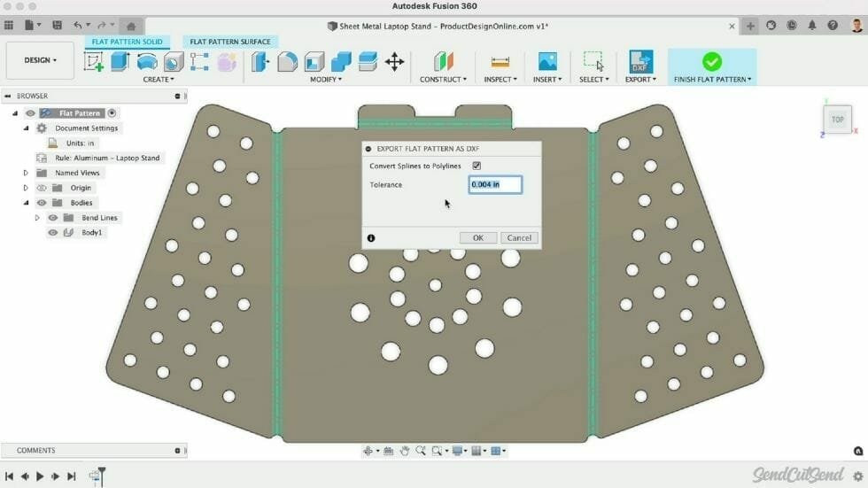Viewport: 868px width, 488px height.
Task: Switch to the Flat Pattern Surface tab
Action: [x=230, y=42]
